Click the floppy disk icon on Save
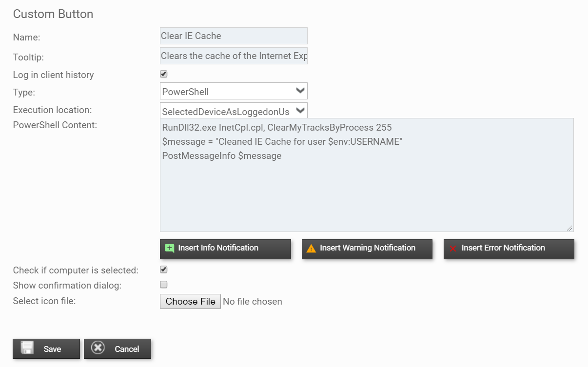 tap(27, 348)
